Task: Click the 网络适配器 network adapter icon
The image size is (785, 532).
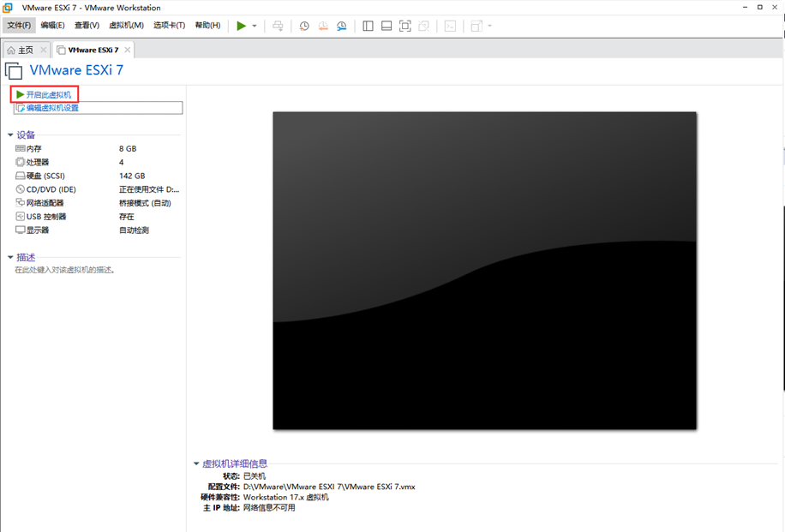Action: point(20,203)
